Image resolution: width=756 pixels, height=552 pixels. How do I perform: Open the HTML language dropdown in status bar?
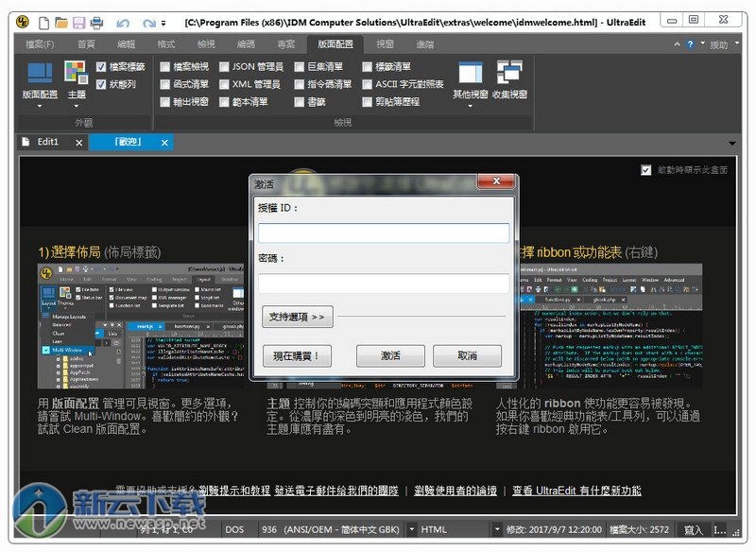coord(497,529)
